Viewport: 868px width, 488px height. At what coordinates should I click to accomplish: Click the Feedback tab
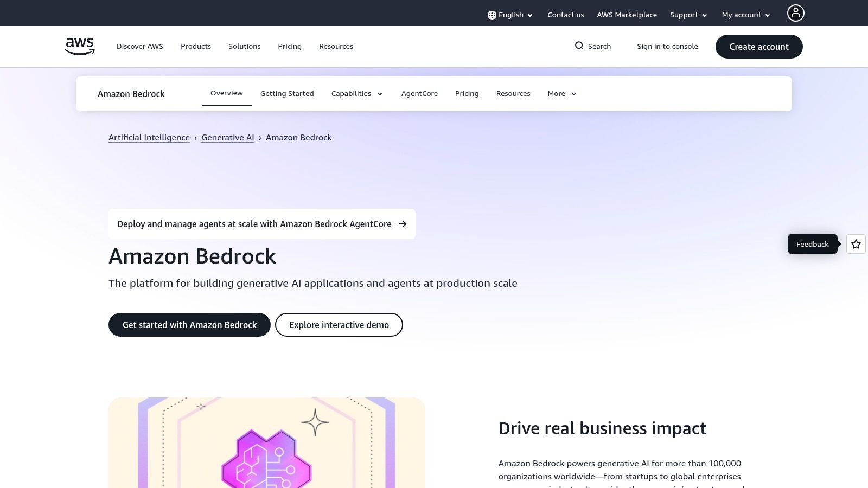coord(812,244)
